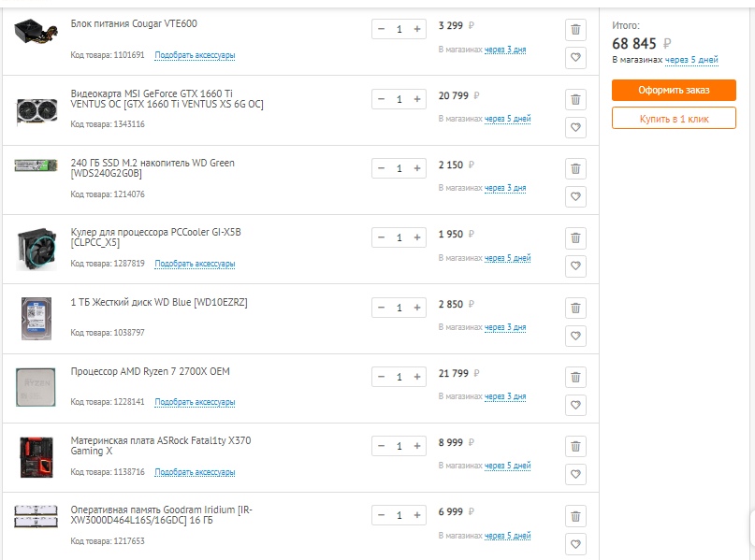Open total delivery через 5 дней link
This screenshot has width=755, height=560.
[x=691, y=60]
